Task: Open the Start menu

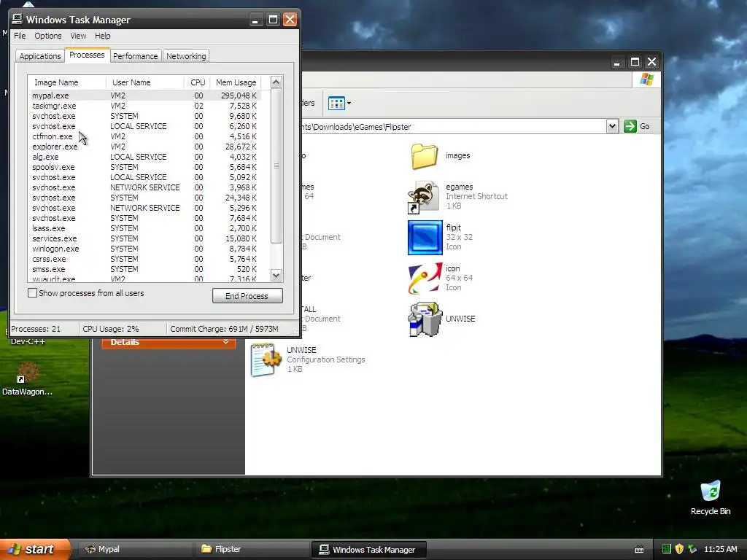Action: click(35, 549)
